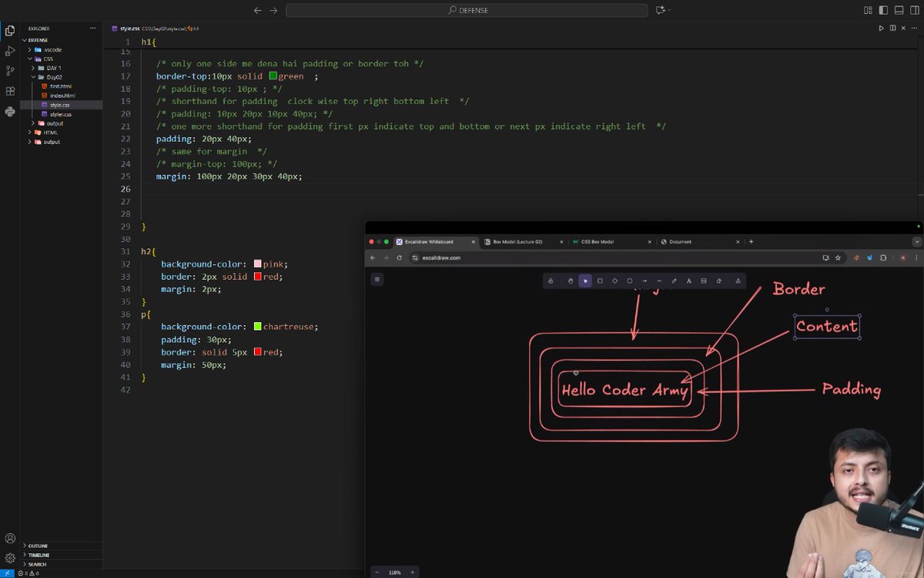
Task: Open the Chrome tab search dropdown arrow
Action: 916,241
